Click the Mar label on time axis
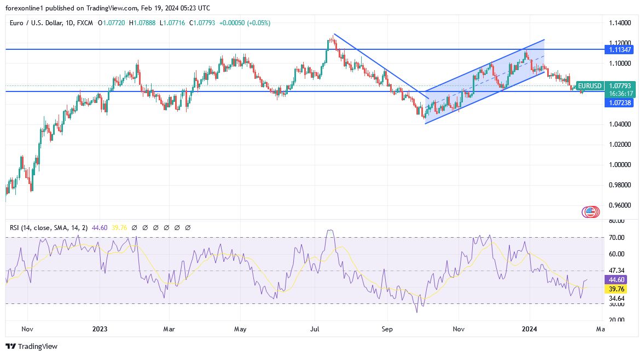 169,329
